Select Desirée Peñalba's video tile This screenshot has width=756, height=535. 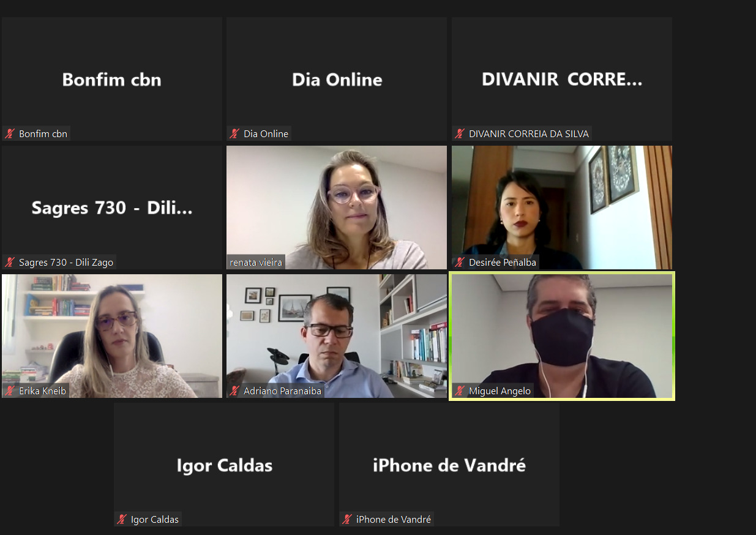point(562,208)
